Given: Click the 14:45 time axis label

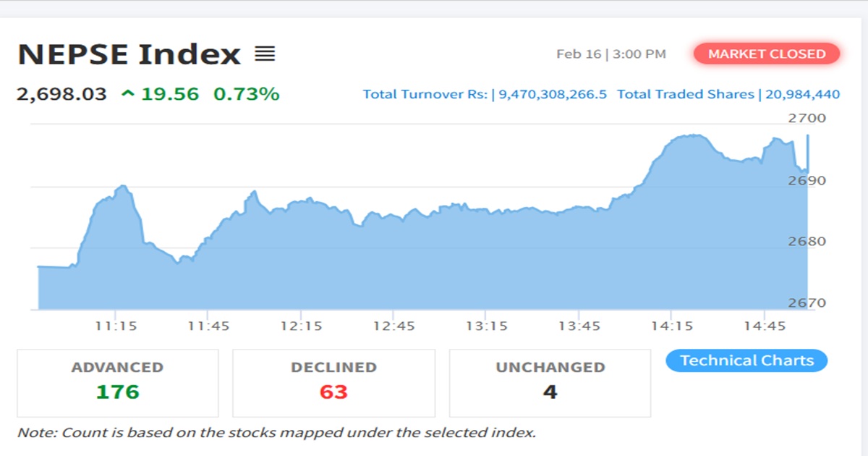Looking at the screenshot, I should click(x=765, y=326).
